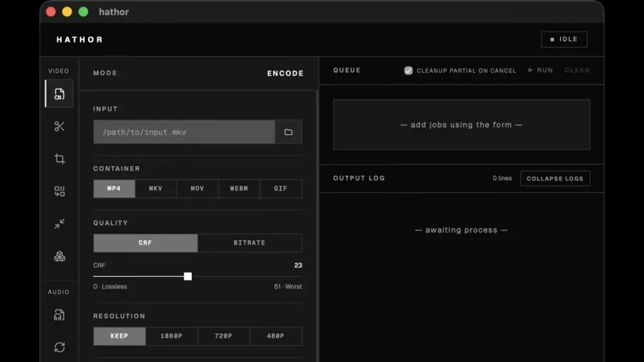Open the Compress arrows tool in sidebar
The width and height of the screenshot is (644, 362).
[59, 224]
